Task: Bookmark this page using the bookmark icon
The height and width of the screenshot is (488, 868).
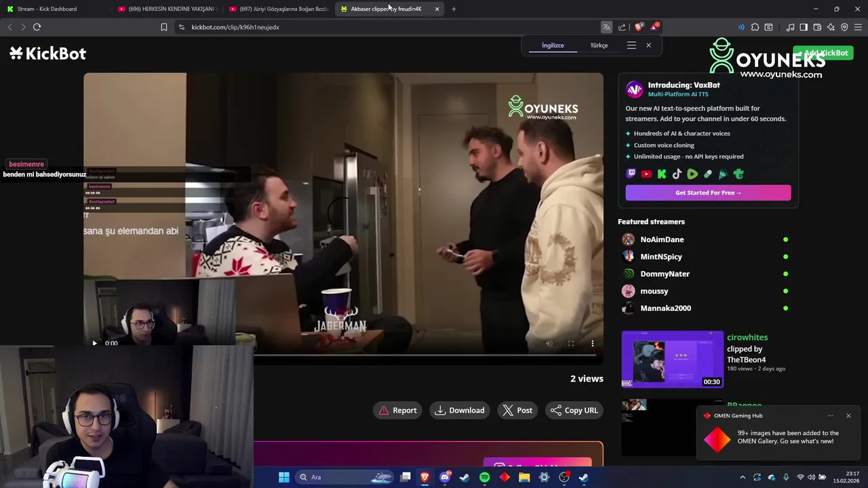Action: [x=164, y=27]
